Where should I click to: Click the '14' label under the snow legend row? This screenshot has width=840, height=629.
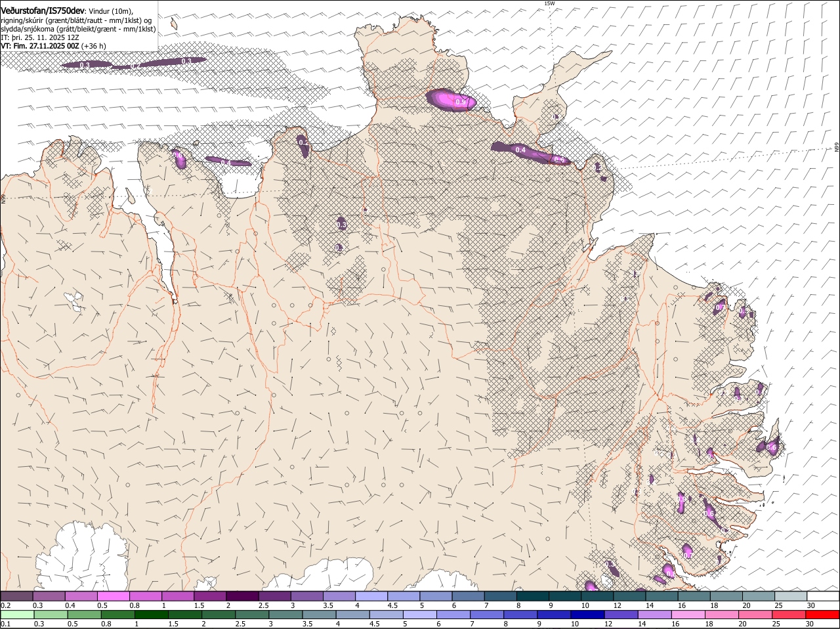click(x=649, y=605)
